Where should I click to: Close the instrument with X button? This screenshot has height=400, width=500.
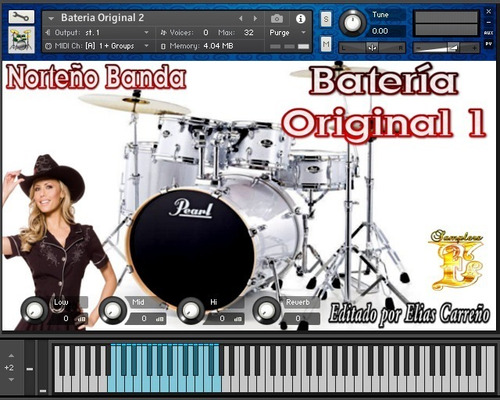point(489,11)
